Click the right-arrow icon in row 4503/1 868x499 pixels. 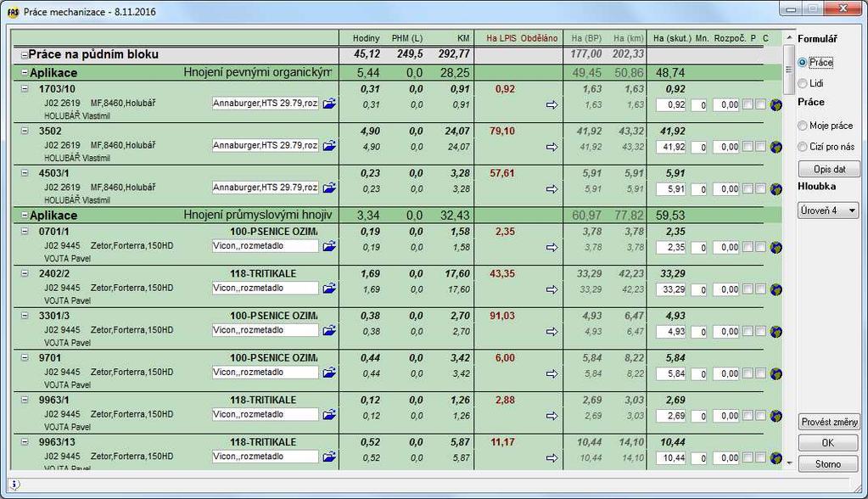(x=552, y=189)
